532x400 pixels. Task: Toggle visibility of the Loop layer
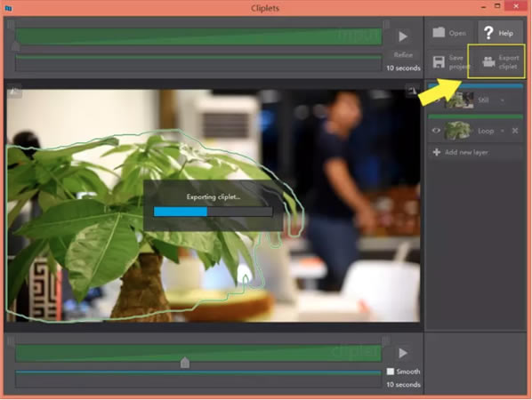(436, 131)
